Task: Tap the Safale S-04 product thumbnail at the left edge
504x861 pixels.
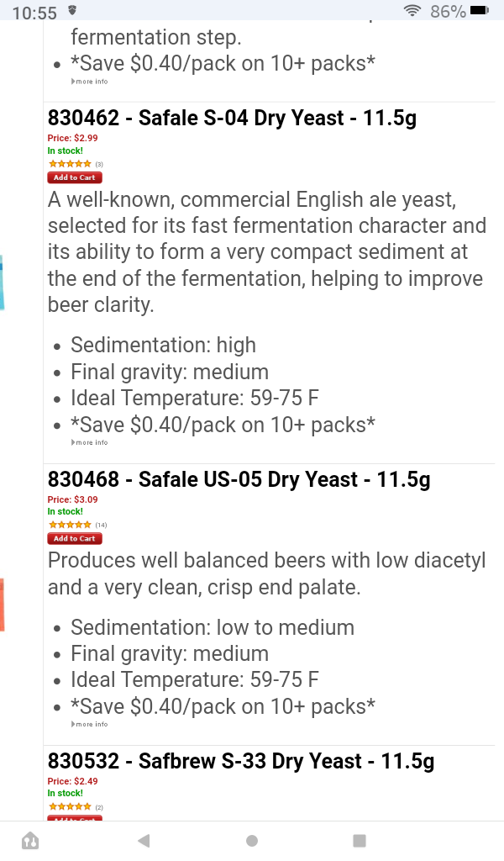Action: pos(3,283)
